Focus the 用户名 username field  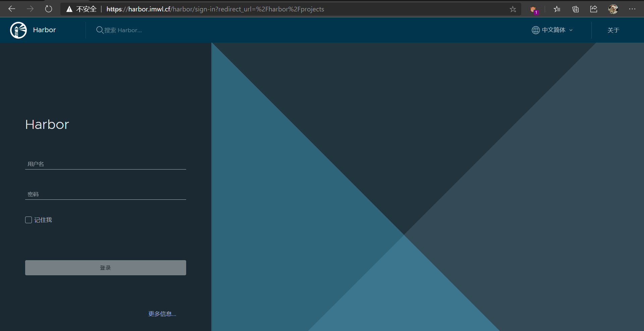pos(105,164)
